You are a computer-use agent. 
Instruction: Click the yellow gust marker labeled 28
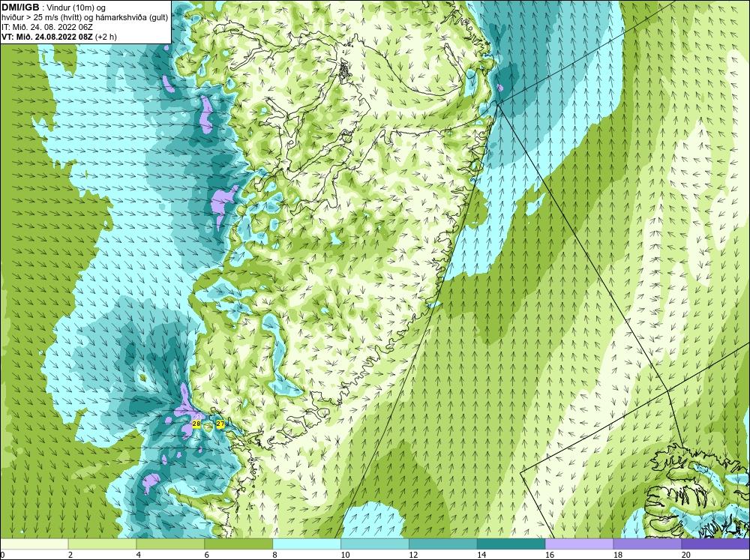click(196, 424)
